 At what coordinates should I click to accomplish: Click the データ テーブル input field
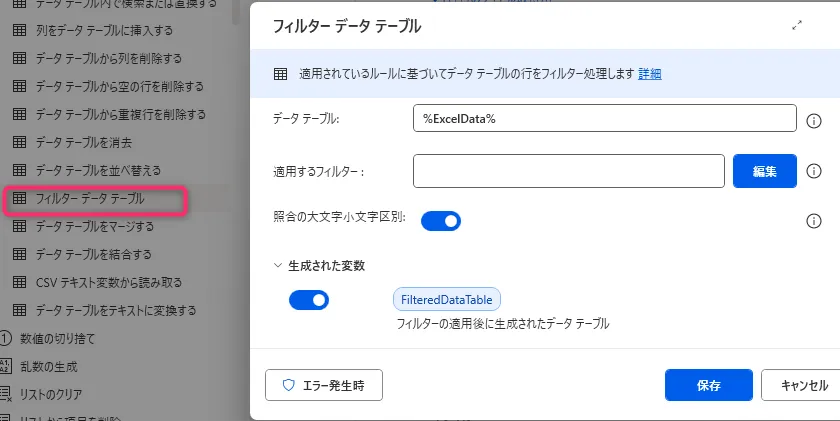pyautogui.click(x=603, y=119)
